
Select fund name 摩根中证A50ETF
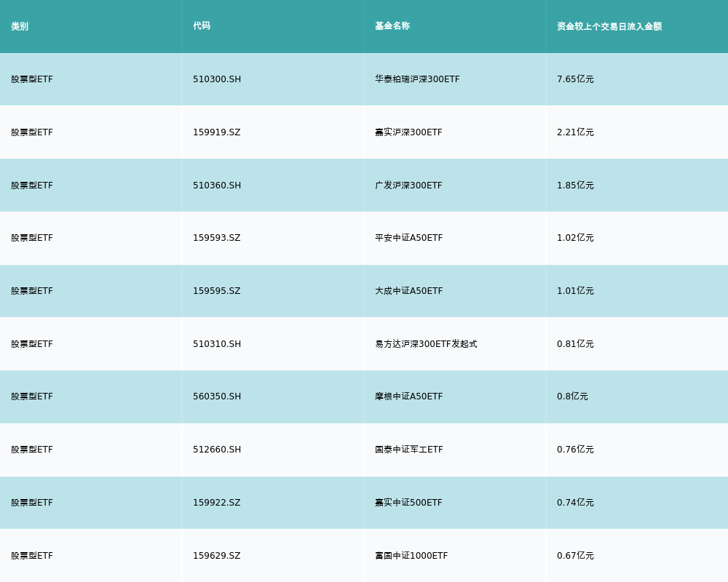409,396
